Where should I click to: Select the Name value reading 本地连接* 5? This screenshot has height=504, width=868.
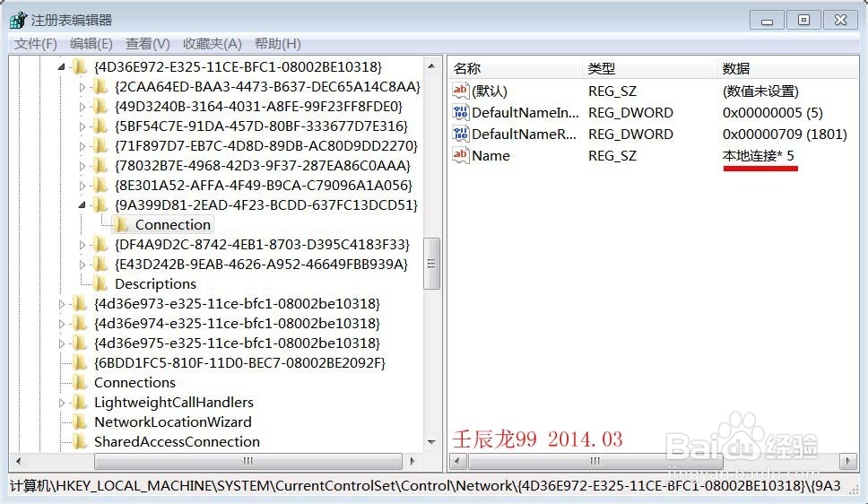(758, 156)
